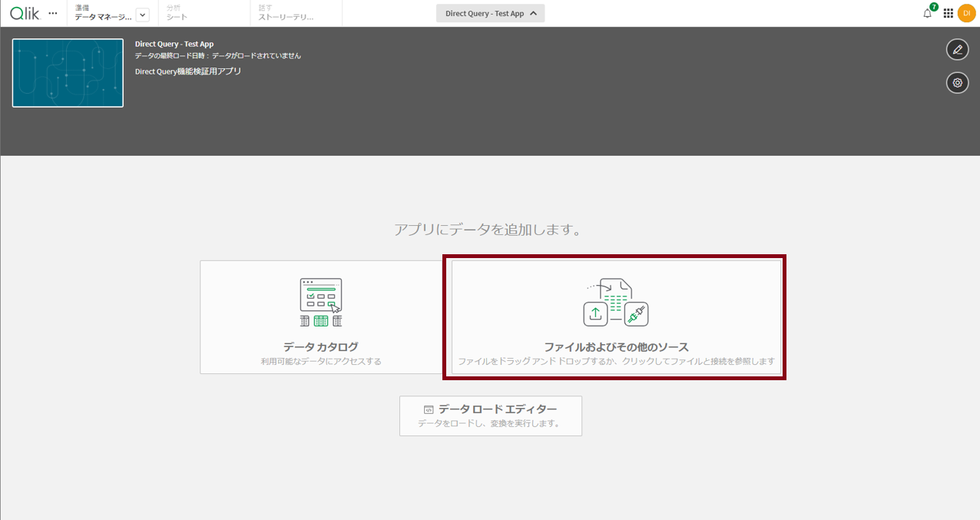The image size is (980, 520).
Task: Open the データカタログ card
Action: [x=320, y=316]
